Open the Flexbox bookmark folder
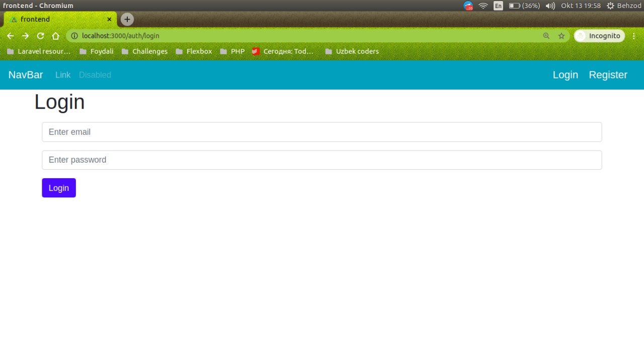This screenshot has height=362, width=644. click(x=194, y=51)
